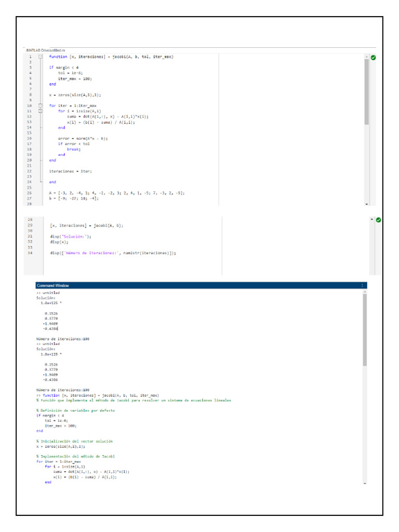This screenshot has width=399, height=532.
Task: Click the comment '% Implementación del método de Jacobi'
Action: [75, 456]
